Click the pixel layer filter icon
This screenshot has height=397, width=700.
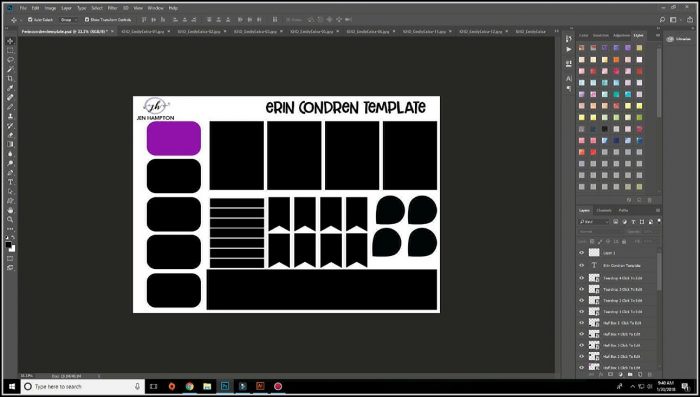616,221
